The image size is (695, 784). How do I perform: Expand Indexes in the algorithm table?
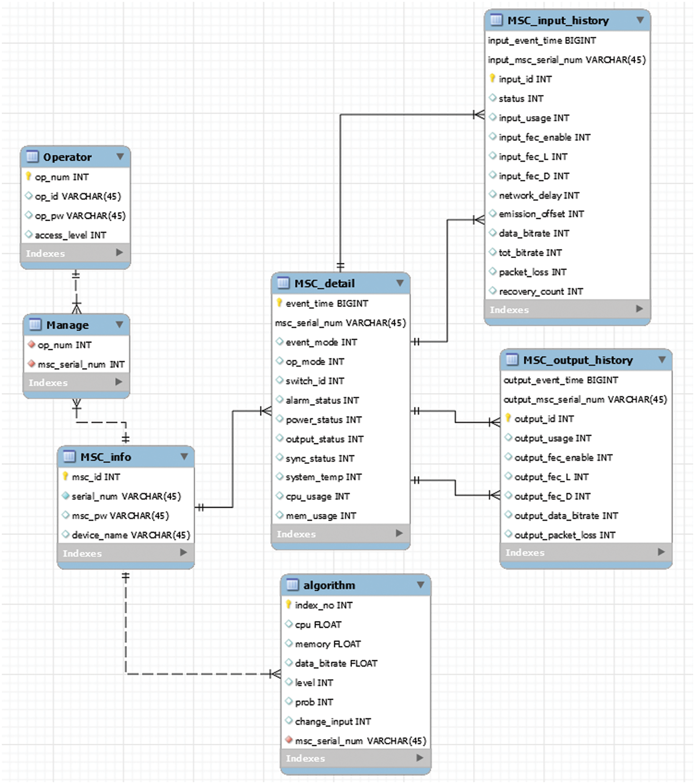(x=420, y=758)
